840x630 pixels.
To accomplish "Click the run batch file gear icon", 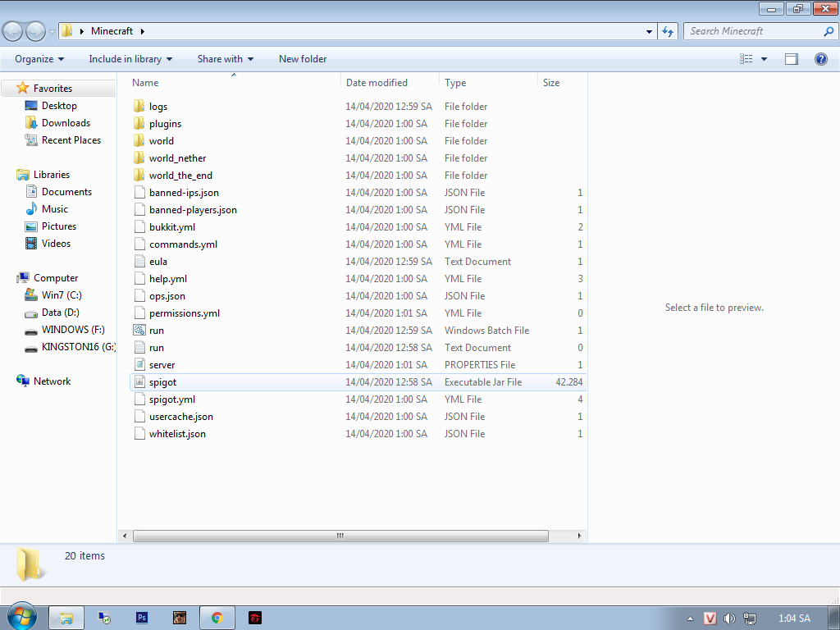I will point(139,330).
